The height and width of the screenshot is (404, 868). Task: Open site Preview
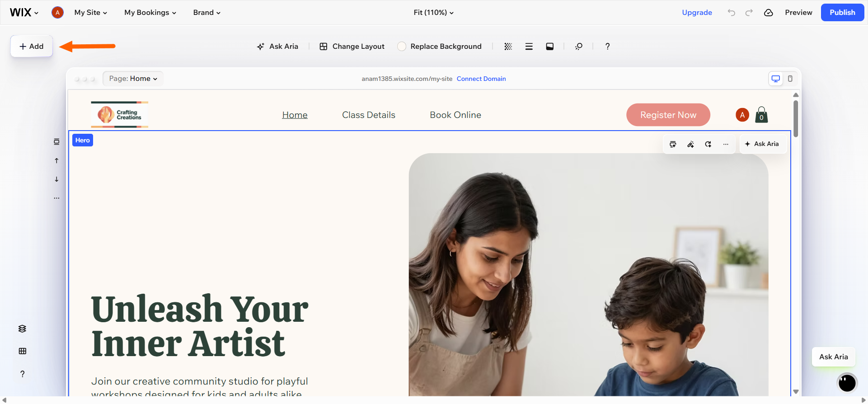point(798,13)
